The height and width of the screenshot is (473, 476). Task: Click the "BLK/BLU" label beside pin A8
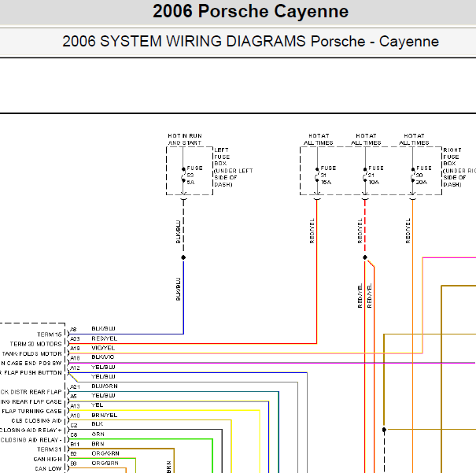pos(103,328)
